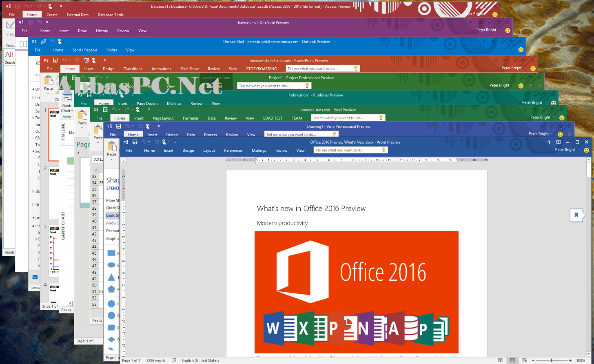The height and width of the screenshot is (364, 594).
Task: Click the bookmark resume-reading icon beside the Word page
Action: click(576, 215)
